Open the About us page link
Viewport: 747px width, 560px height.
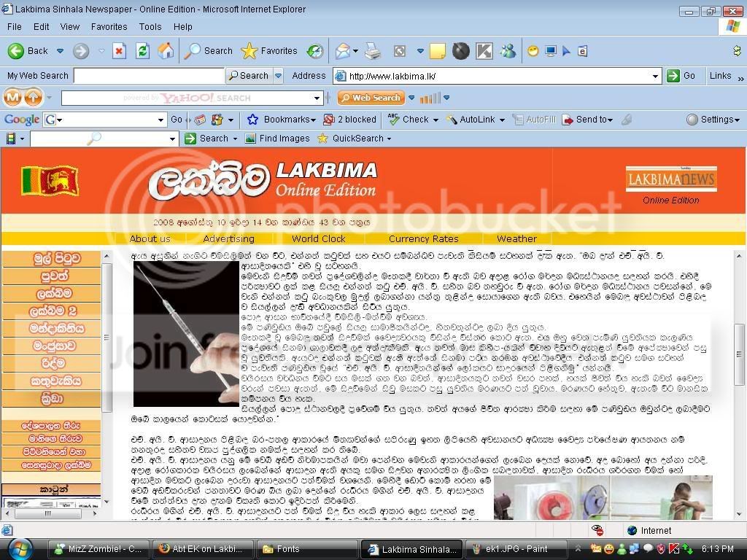click(x=150, y=239)
